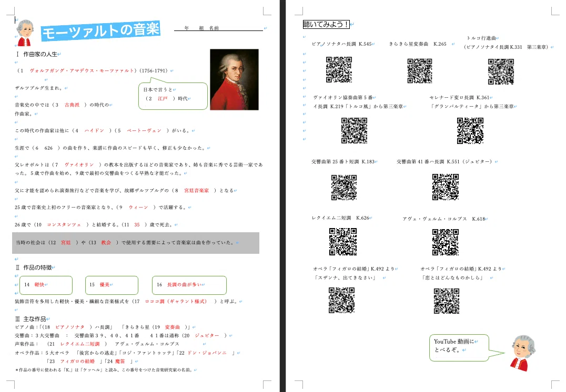Click red answer ヴァイオリン
The width and height of the screenshot is (566, 392).
(x=79, y=164)
